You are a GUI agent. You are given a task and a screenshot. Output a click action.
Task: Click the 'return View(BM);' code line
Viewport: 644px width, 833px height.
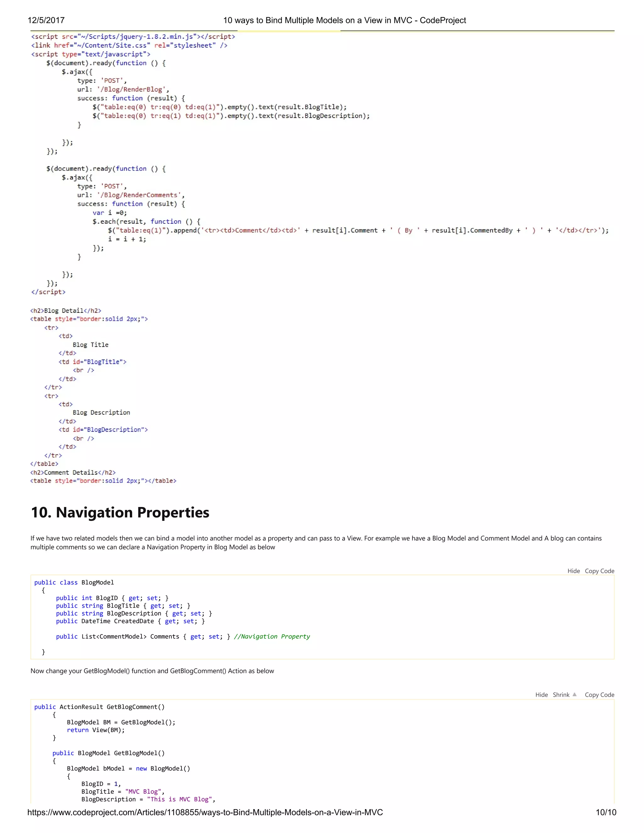(95, 730)
